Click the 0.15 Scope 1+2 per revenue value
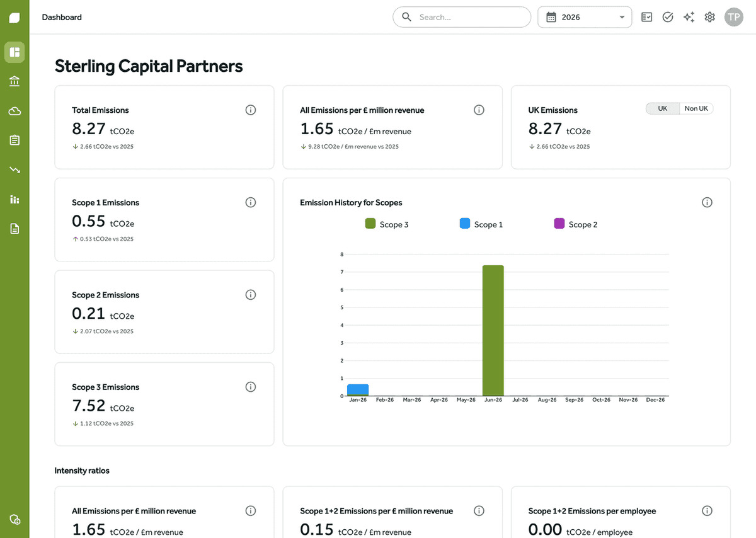This screenshot has height=538, width=756. click(317, 530)
